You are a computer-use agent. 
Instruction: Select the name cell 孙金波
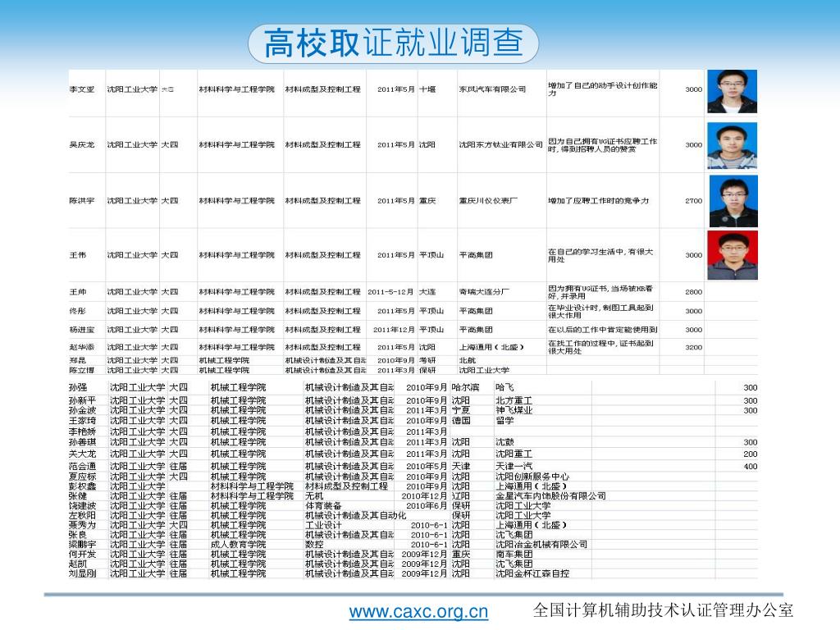tap(83, 410)
